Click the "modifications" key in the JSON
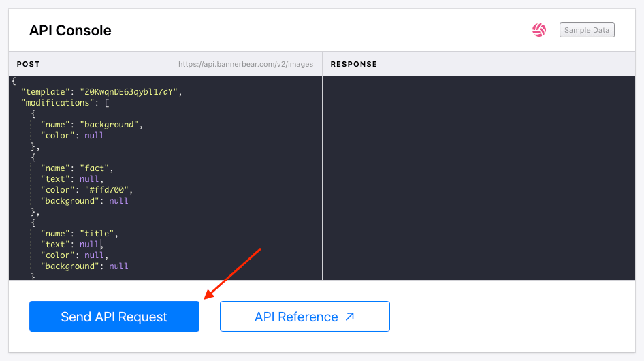 57,102
